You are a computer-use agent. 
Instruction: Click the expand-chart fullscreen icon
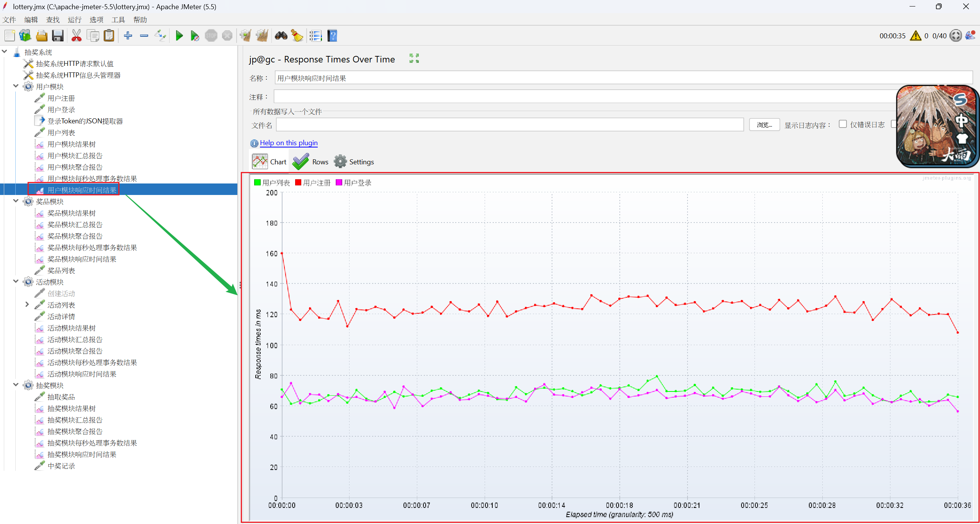pyautogui.click(x=414, y=58)
